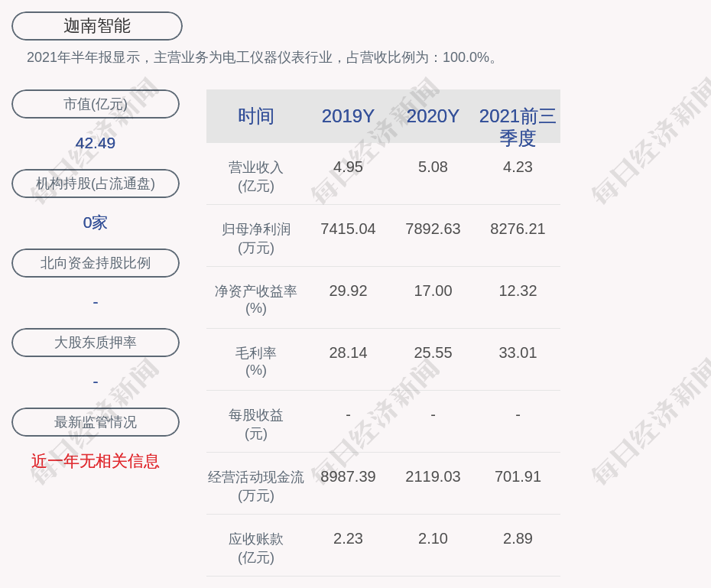Select the 市值(亿元) pill label
The width and height of the screenshot is (711, 588).
click(95, 104)
